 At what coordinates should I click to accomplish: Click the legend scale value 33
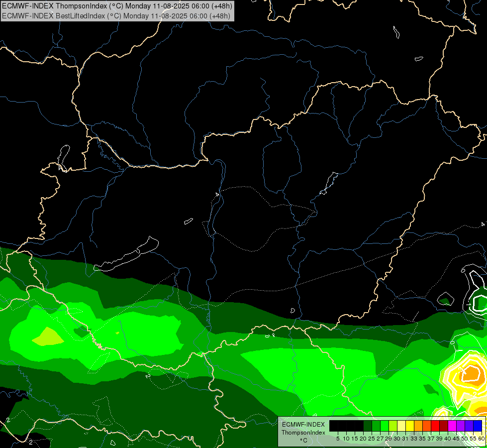pyautogui.click(x=414, y=439)
